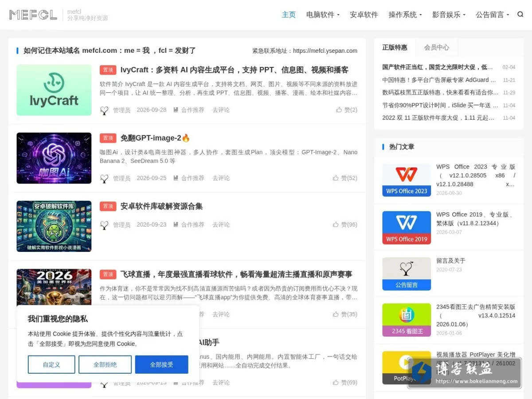
Task: Click the MEFCL site logo
Action: point(33,15)
